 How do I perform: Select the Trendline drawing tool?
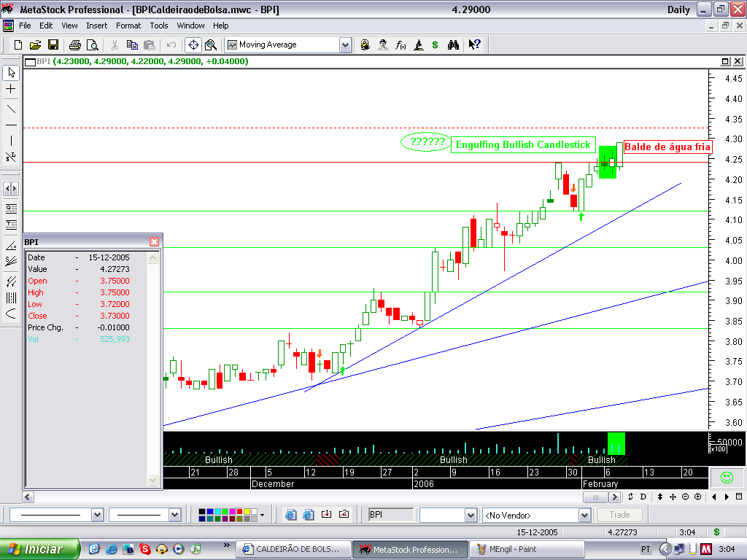pyautogui.click(x=11, y=109)
